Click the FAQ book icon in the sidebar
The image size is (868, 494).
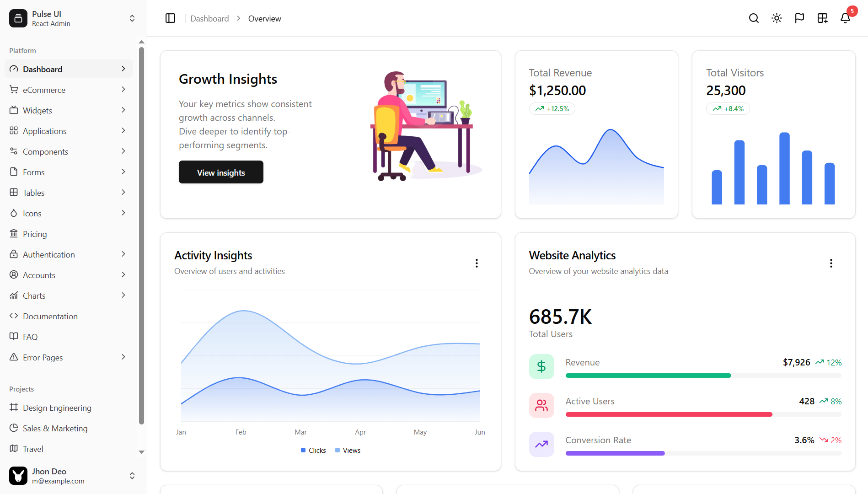(x=14, y=337)
